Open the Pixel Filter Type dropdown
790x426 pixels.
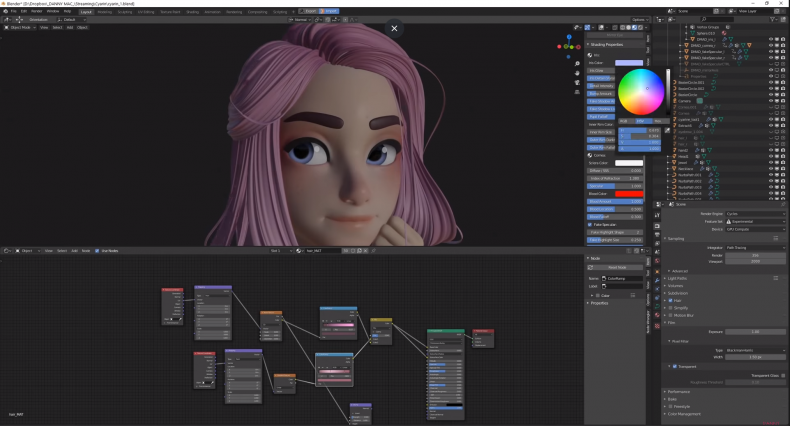755,350
